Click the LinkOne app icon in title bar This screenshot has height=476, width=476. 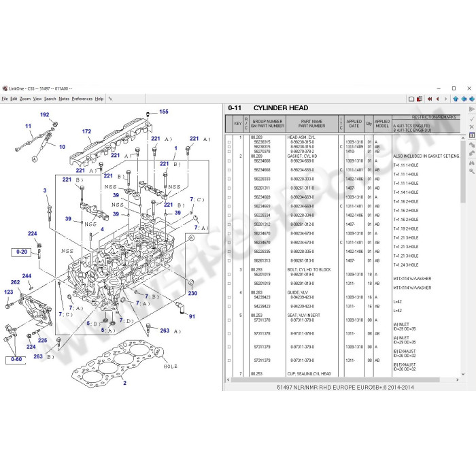click(5, 88)
